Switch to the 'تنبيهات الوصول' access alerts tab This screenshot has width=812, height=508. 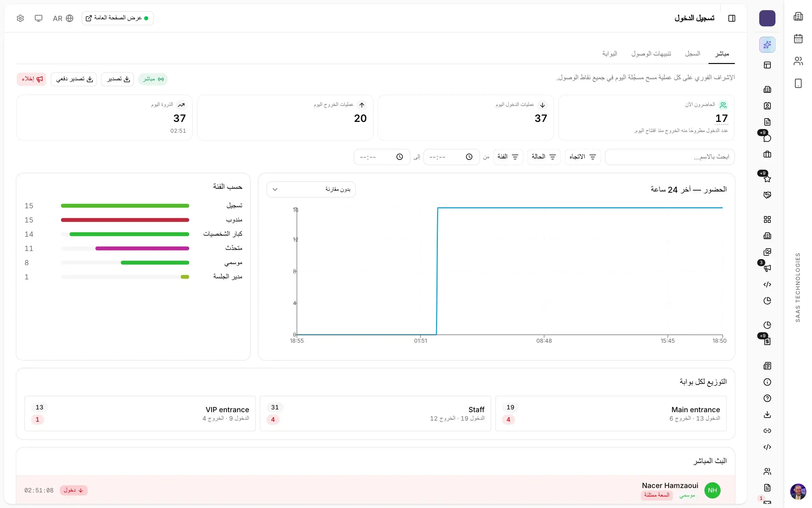[651, 54]
